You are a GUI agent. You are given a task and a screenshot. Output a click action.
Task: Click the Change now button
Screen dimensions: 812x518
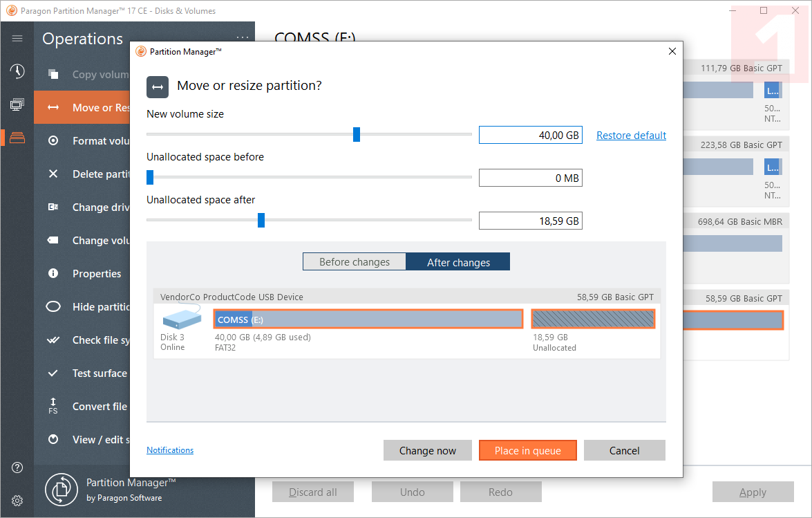point(428,450)
